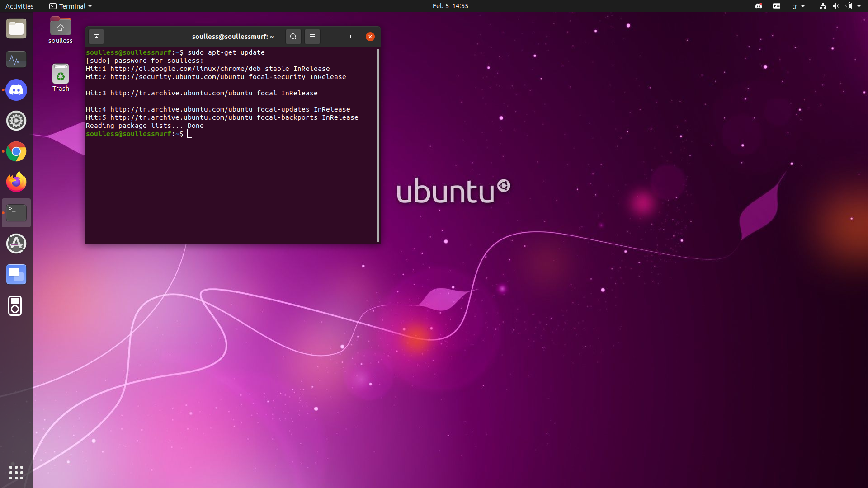
Task: Click the Hit:3 focal InRelease line
Action: pos(202,93)
